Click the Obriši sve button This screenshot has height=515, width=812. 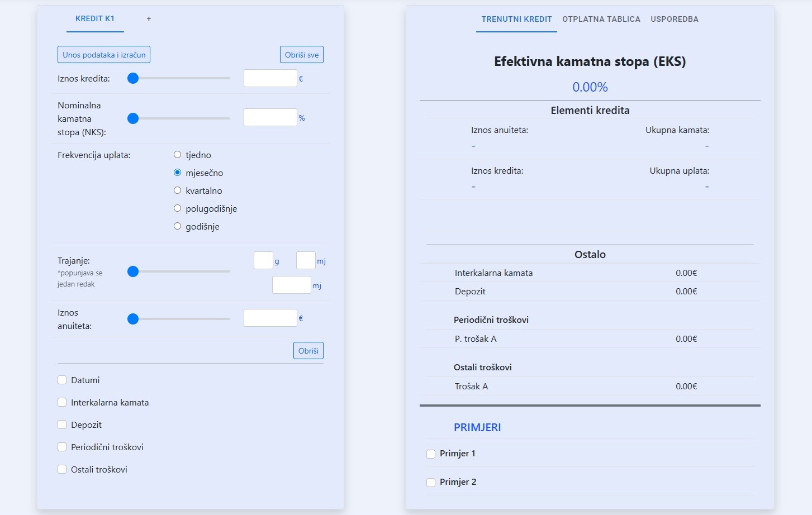[301, 55]
